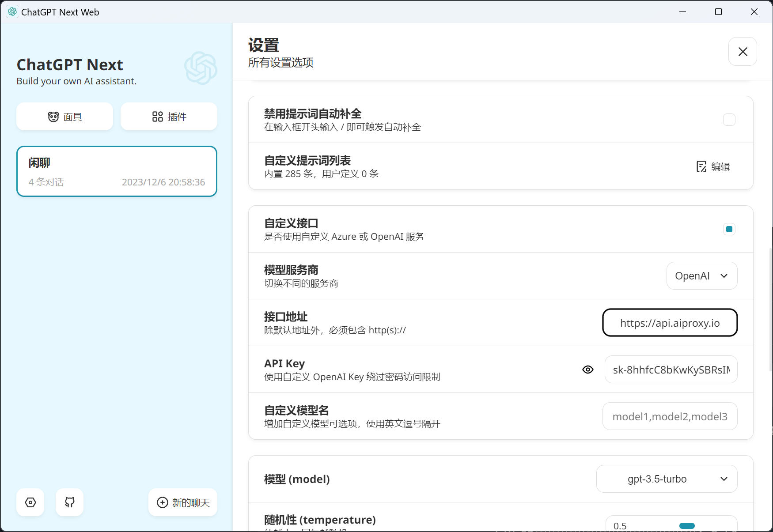
Task: Open the gpt-3.5-turbo model dropdown
Action: click(x=667, y=479)
